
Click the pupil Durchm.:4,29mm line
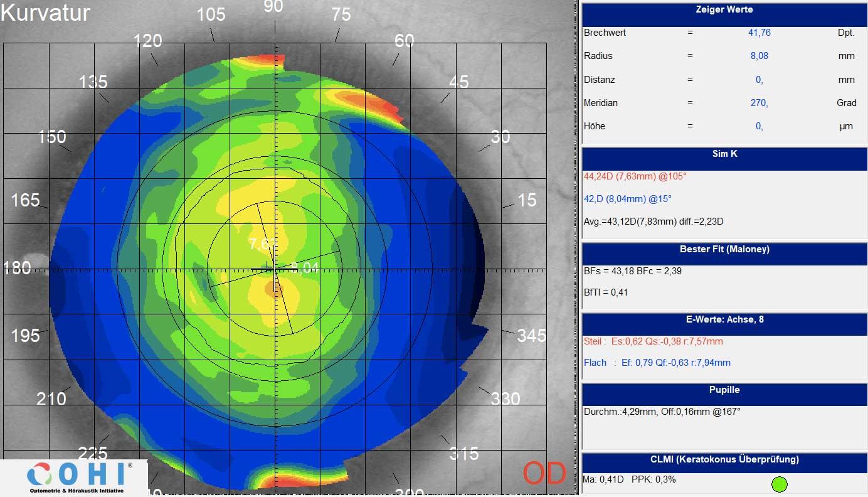pyautogui.click(x=662, y=412)
